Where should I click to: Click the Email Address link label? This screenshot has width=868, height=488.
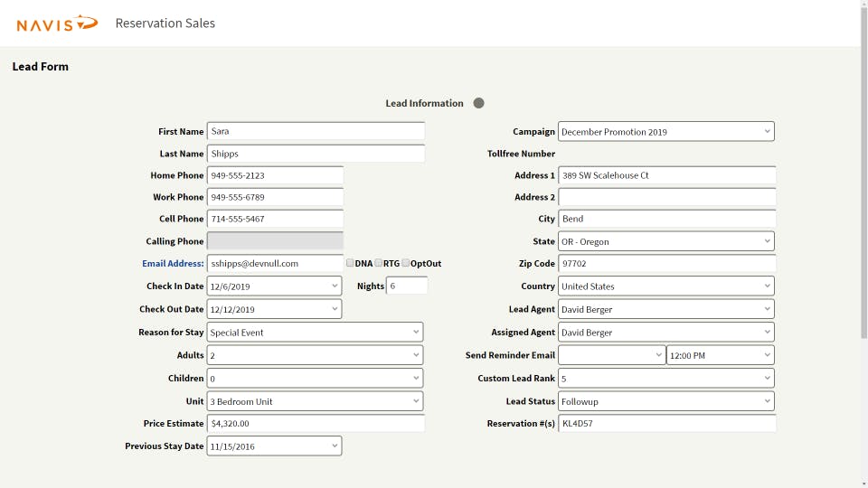pyautogui.click(x=173, y=264)
